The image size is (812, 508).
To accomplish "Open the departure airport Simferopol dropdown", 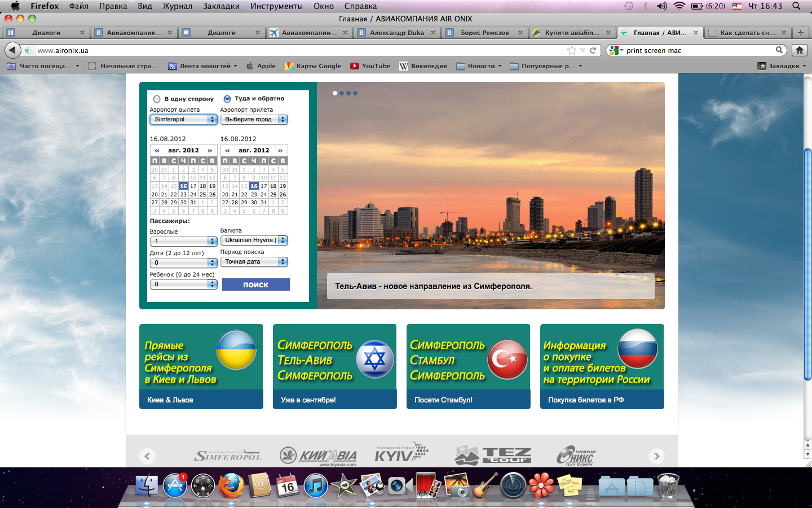I will coord(183,120).
